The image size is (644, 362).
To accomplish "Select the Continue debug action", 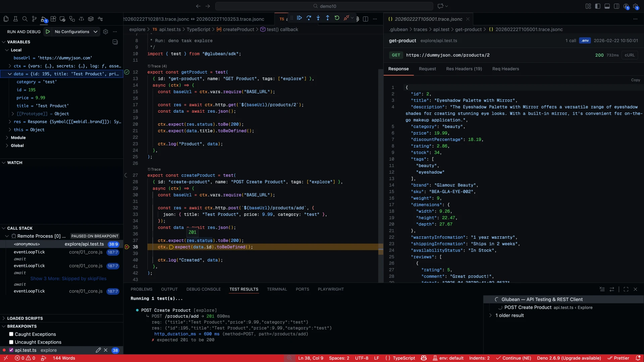I will [x=300, y=18].
